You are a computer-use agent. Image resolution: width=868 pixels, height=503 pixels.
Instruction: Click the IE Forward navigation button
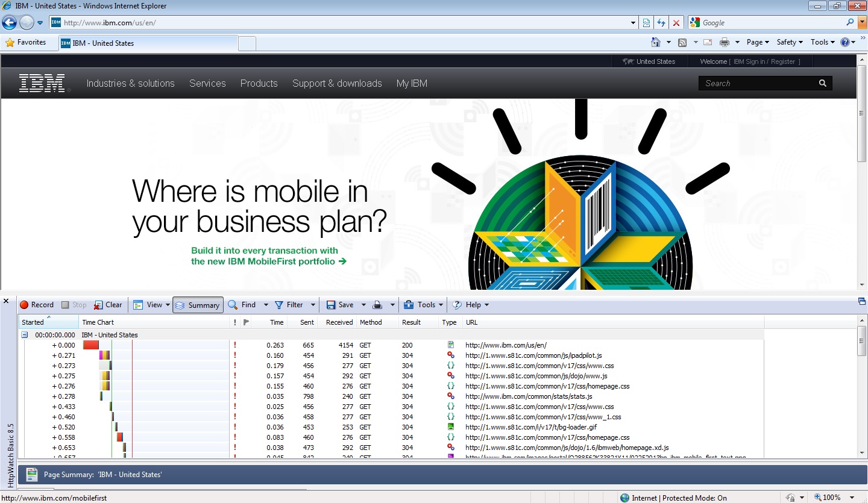point(27,23)
